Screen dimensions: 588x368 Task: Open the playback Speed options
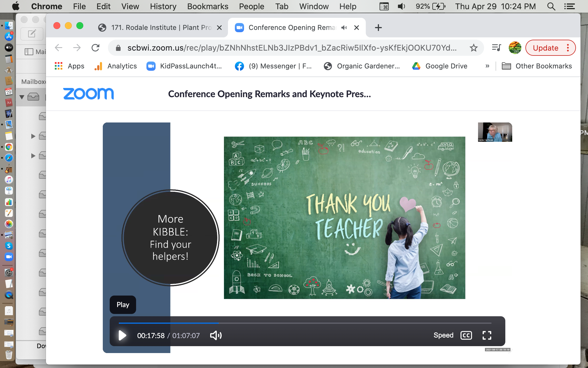[443, 335]
